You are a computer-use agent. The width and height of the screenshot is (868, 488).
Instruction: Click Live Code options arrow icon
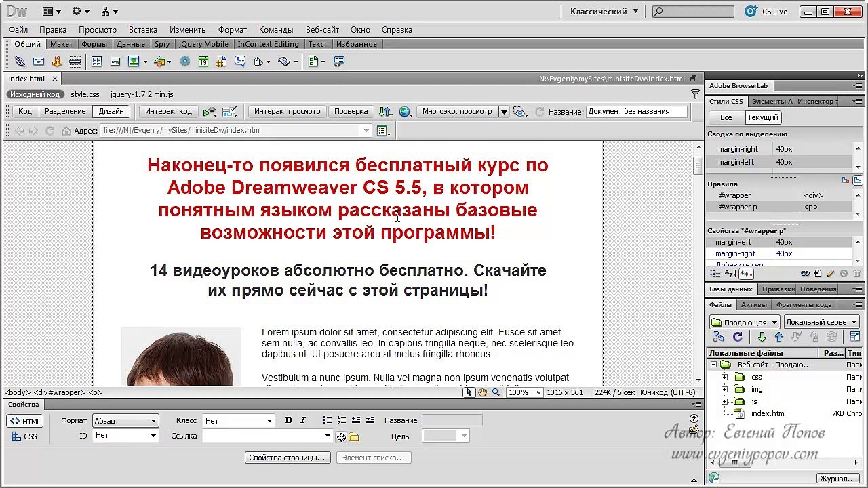pos(210,112)
